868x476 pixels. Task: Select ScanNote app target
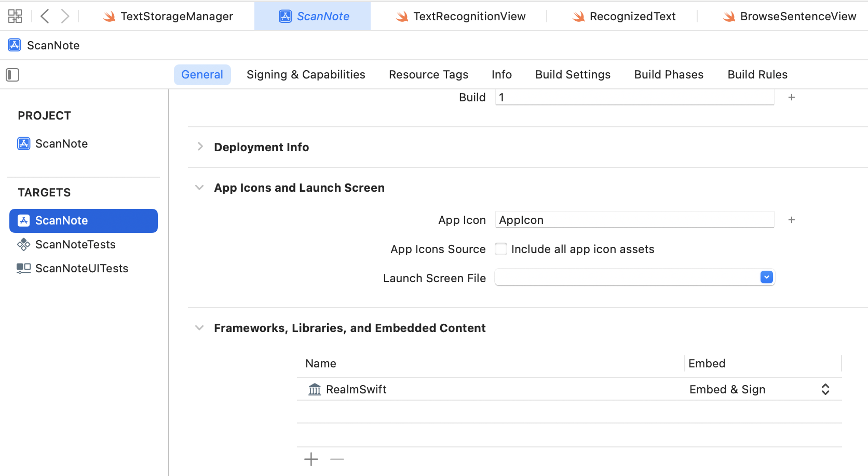(84, 221)
